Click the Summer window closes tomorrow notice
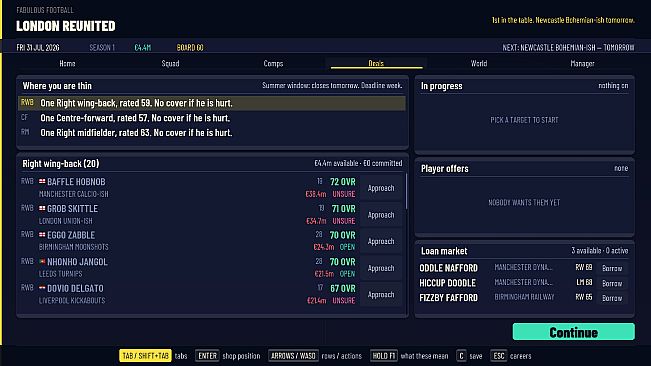This screenshot has height=366, width=651. 332,85
